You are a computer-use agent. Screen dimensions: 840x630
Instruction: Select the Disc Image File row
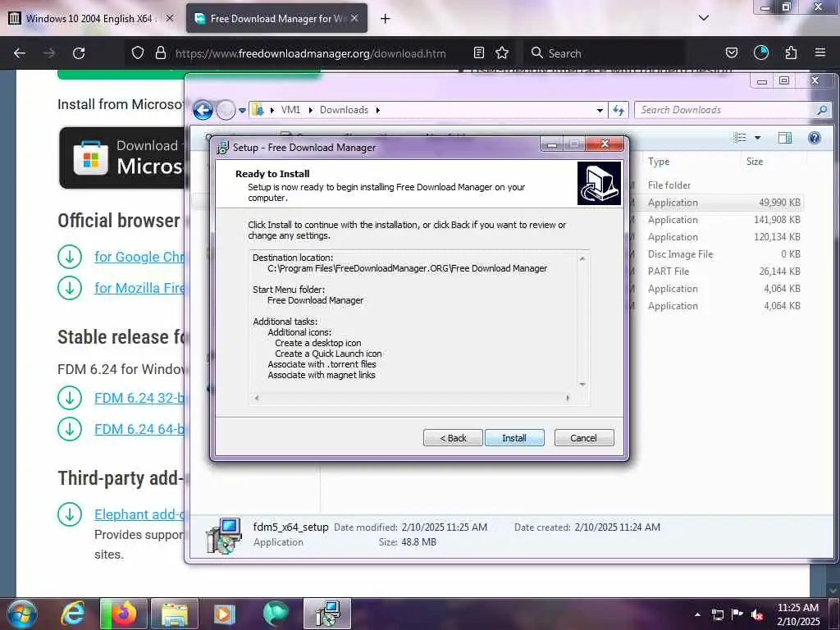[x=724, y=254]
